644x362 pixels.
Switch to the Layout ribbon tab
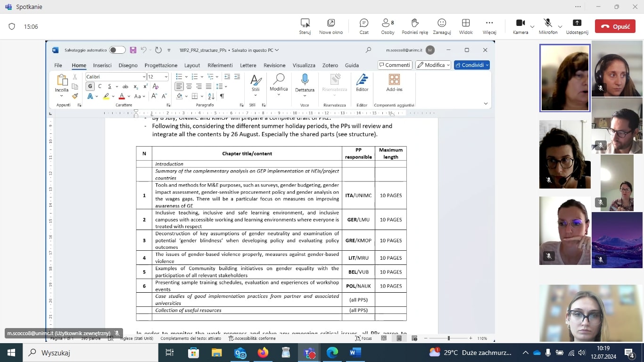pyautogui.click(x=192, y=66)
